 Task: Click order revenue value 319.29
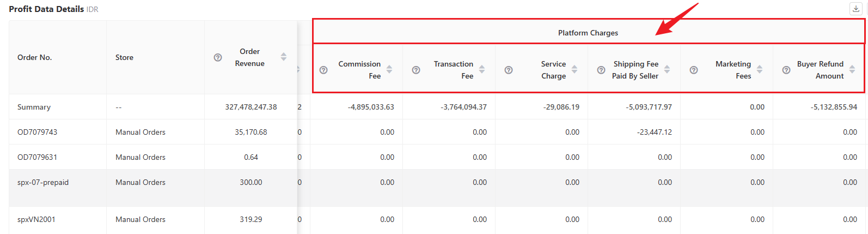point(251,219)
